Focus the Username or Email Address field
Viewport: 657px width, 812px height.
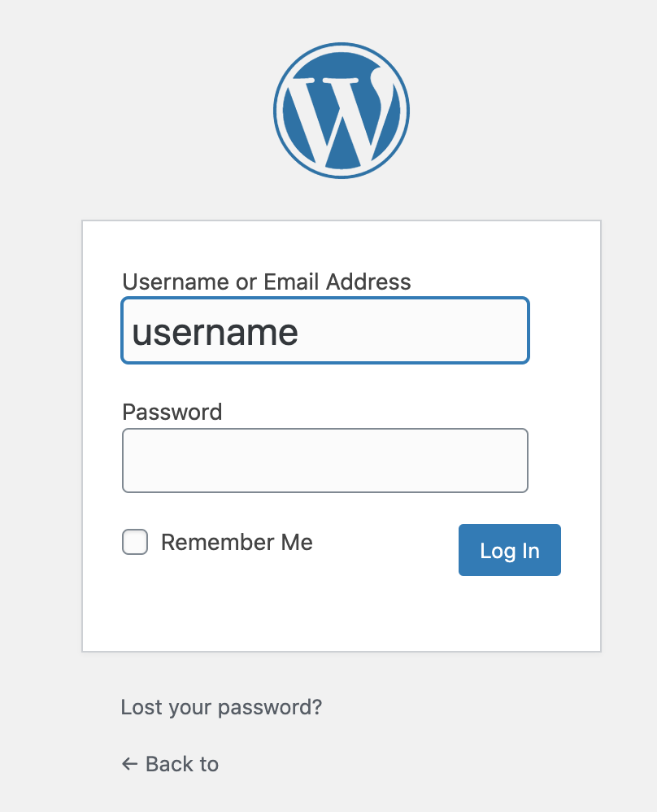pyautogui.click(x=325, y=330)
